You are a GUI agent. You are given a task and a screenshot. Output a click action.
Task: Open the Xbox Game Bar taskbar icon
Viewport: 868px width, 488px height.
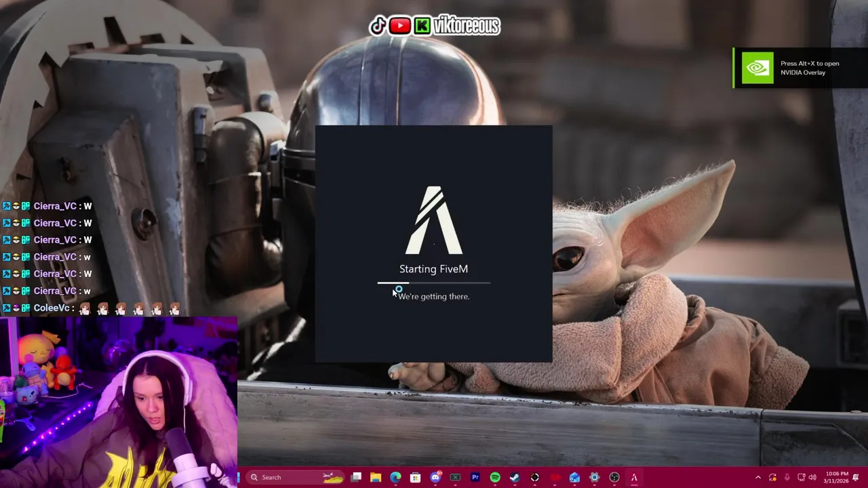(456, 477)
